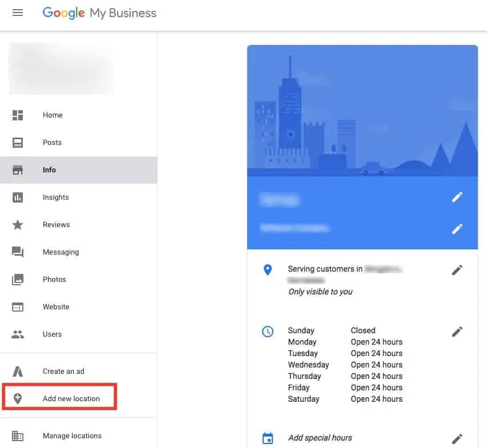Open Manage locations
487x448 pixels.
[72, 435]
